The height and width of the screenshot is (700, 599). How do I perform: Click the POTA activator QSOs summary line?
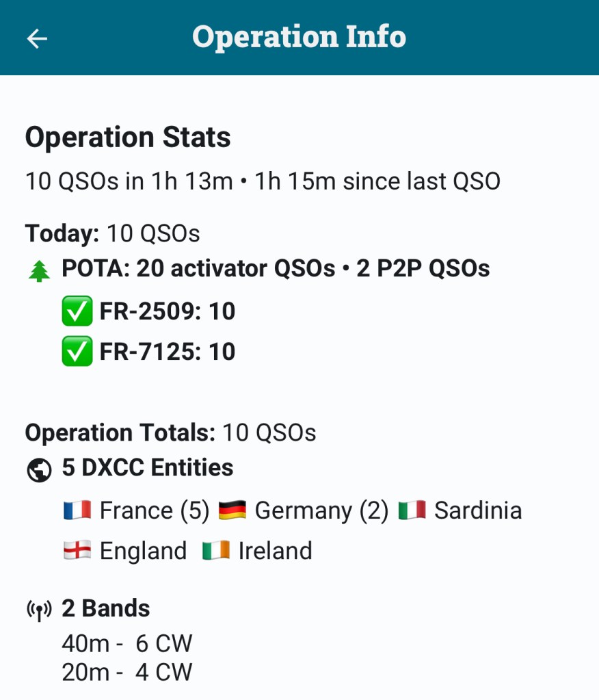coord(276,269)
